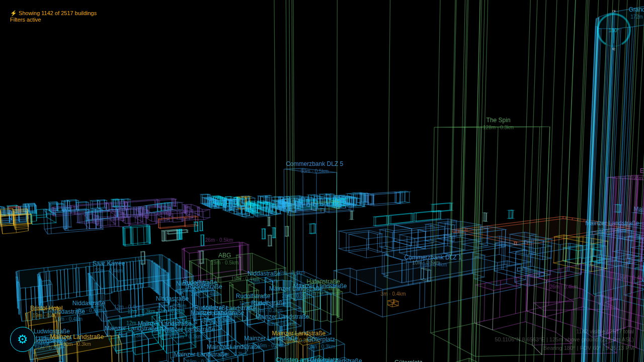The width and height of the screenshot is (644, 362).
Task: Click the lightning bolt filter status icon
Action: point(14,13)
